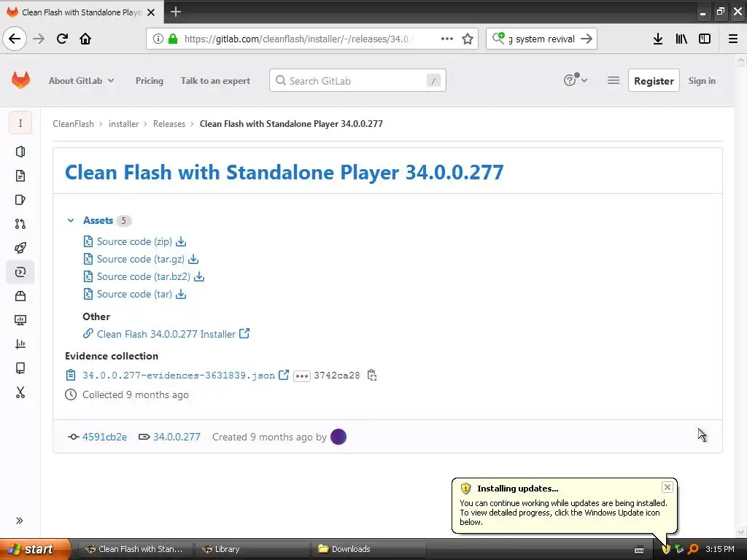Click the Windows Update shield tray icon
The width and height of the screenshot is (747, 560).
click(x=666, y=549)
